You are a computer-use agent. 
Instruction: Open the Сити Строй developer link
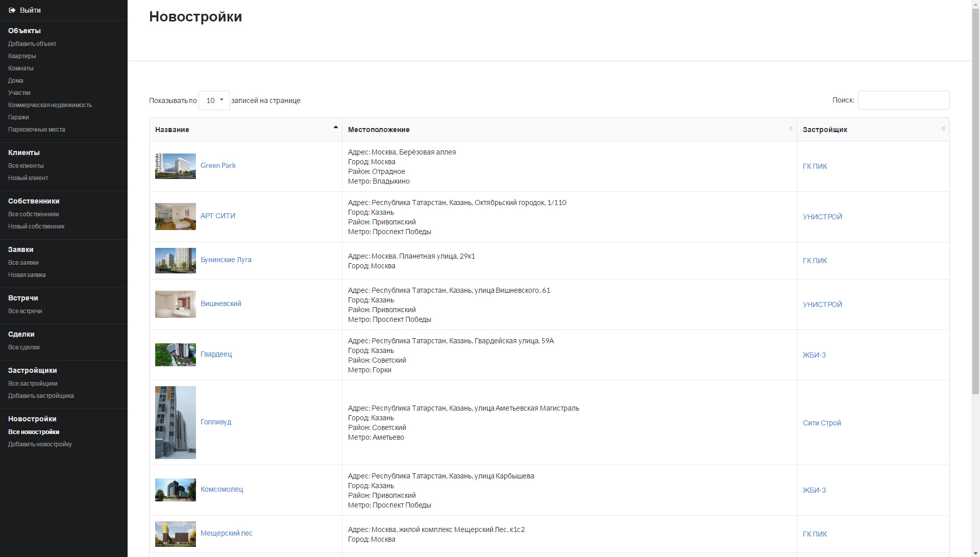pos(821,423)
